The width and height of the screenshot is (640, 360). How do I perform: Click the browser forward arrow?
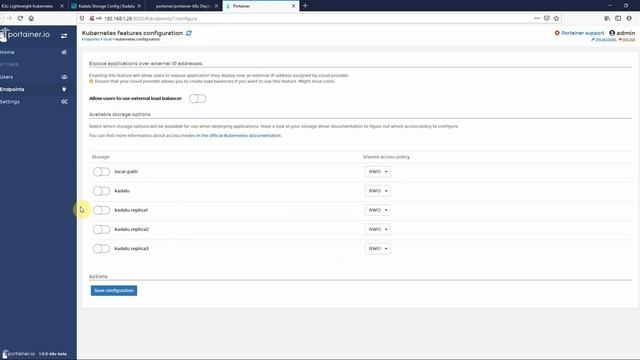9,18
